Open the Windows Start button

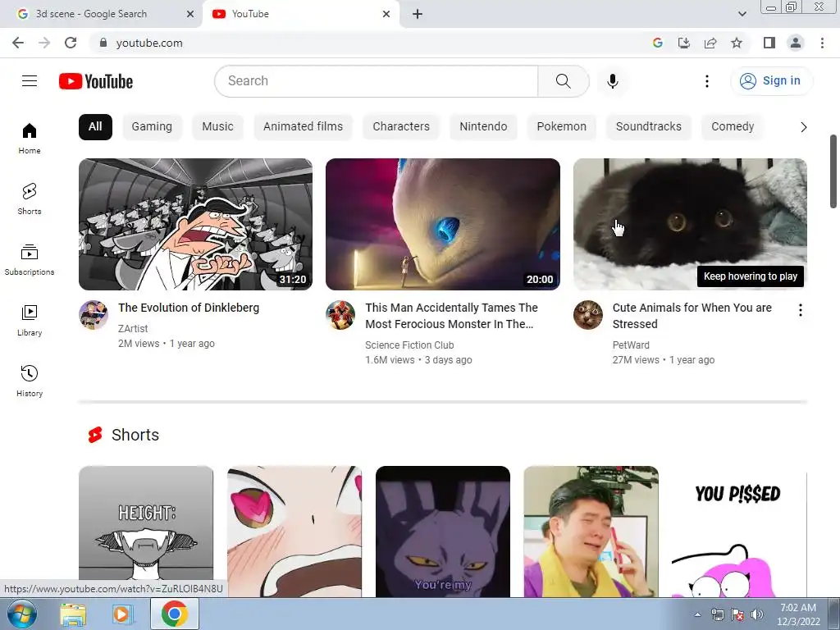[22, 614]
